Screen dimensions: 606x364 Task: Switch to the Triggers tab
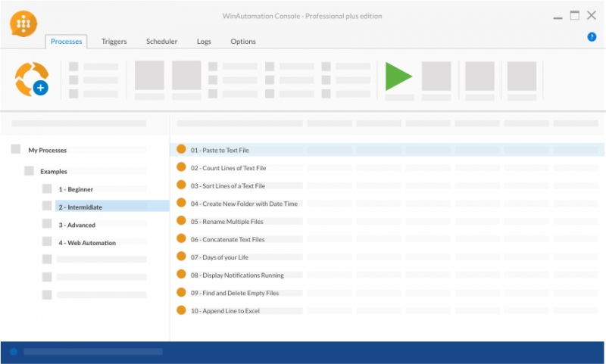[x=114, y=42]
